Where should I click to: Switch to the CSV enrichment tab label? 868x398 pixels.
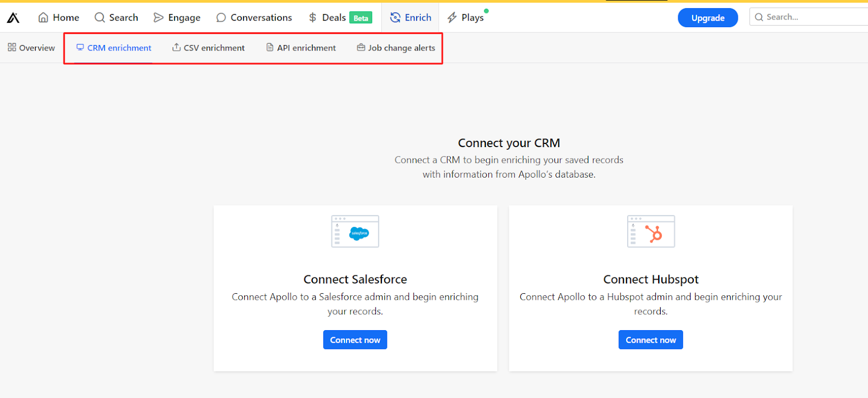click(214, 48)
